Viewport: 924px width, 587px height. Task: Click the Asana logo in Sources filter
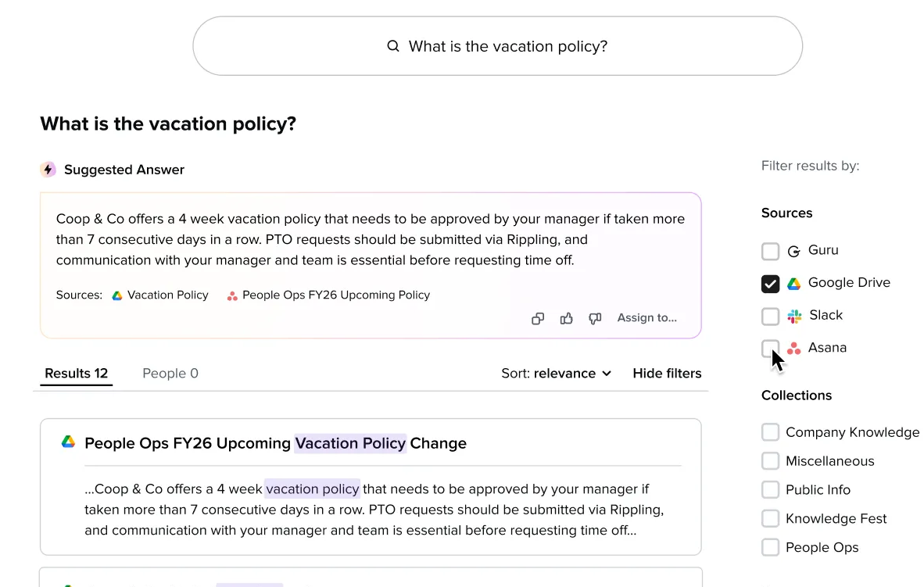793,349
